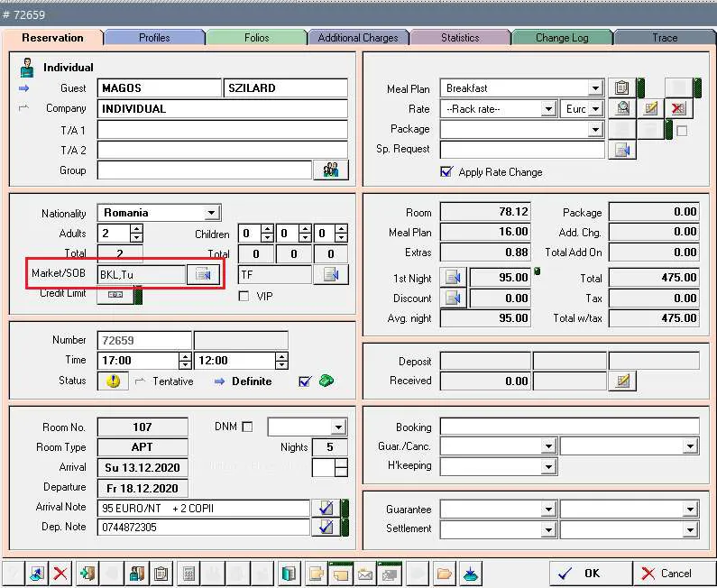Switch to the Profiles tab
Viewport: 717px width, 588px height.
[154, 38]
